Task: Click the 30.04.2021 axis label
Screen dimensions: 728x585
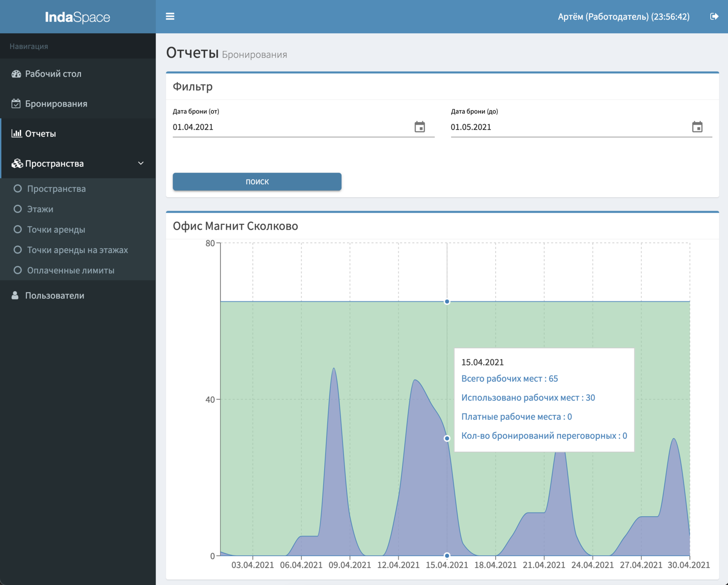Action: click(x=689, y=565)
